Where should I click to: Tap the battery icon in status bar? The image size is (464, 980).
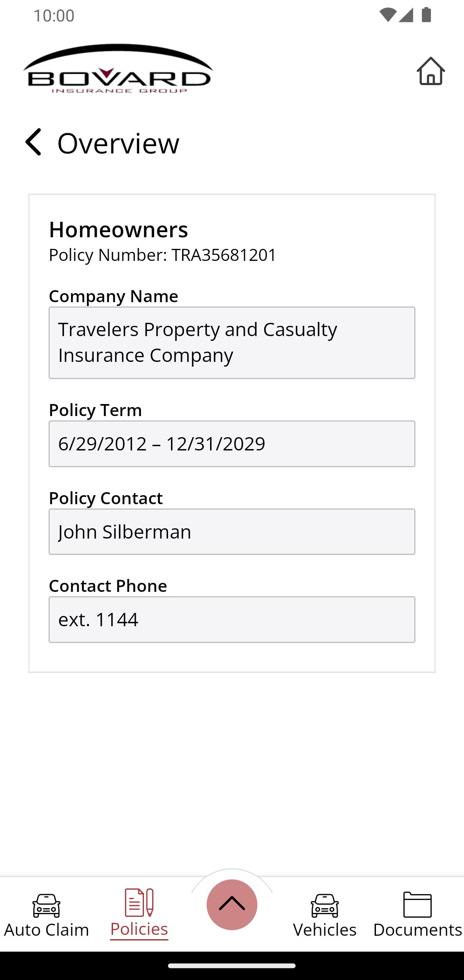pos(426,15)
